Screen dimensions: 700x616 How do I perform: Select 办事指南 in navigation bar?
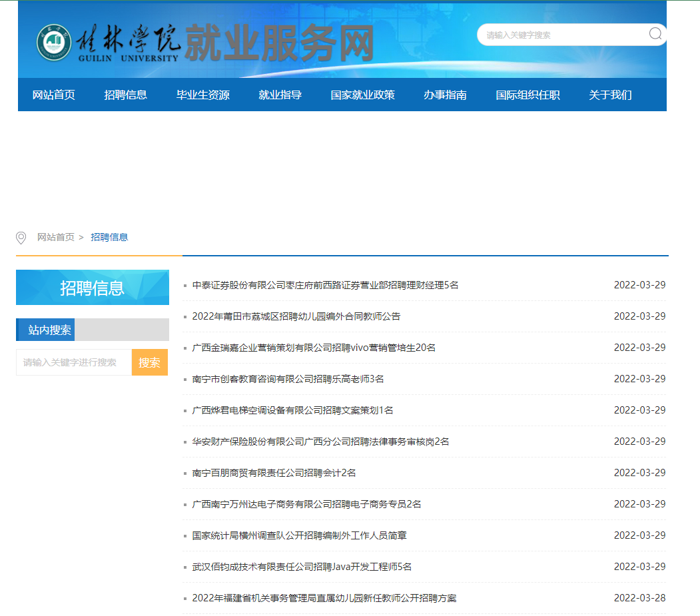[445, 95]
